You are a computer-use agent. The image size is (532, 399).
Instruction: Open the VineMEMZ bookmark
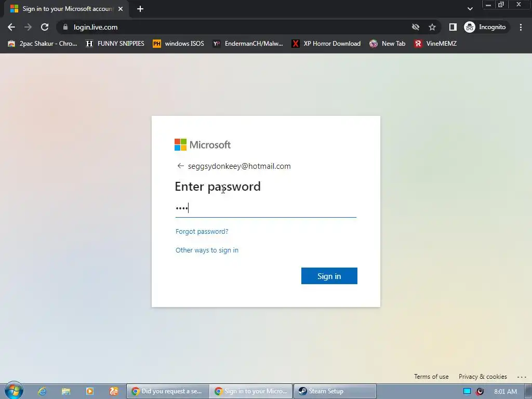click(435, 44)
